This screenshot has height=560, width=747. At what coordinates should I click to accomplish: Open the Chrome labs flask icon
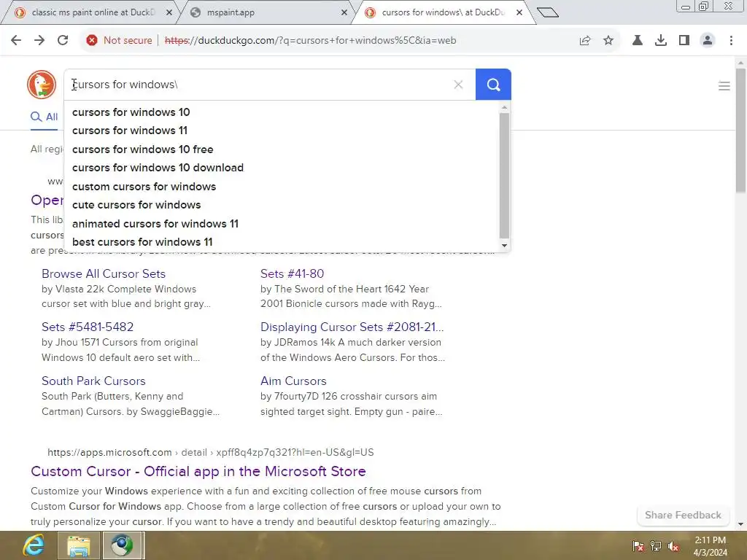tap(638, 41)
